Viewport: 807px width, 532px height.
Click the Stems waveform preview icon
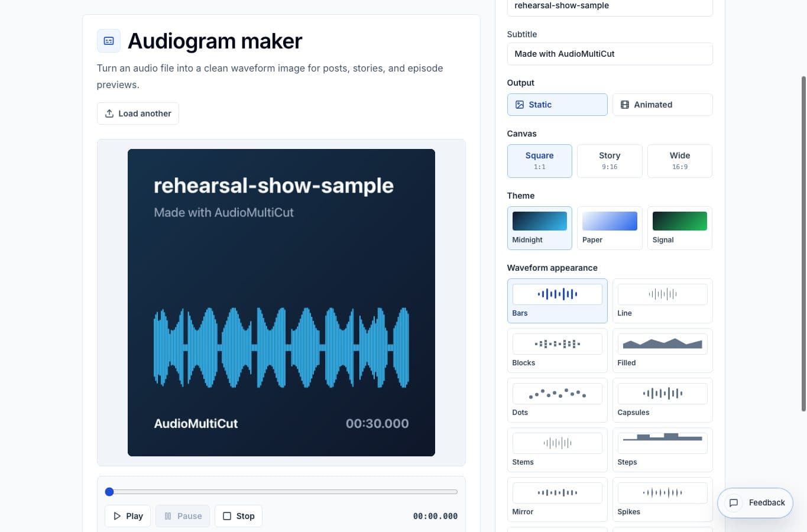pos(558,443)
